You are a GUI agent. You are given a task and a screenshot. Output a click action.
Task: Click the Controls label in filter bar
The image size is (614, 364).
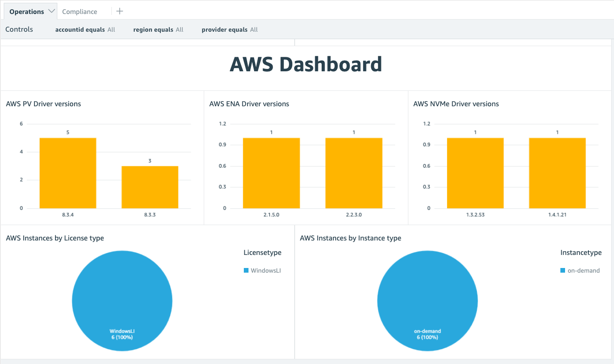(x=19, y=29)
